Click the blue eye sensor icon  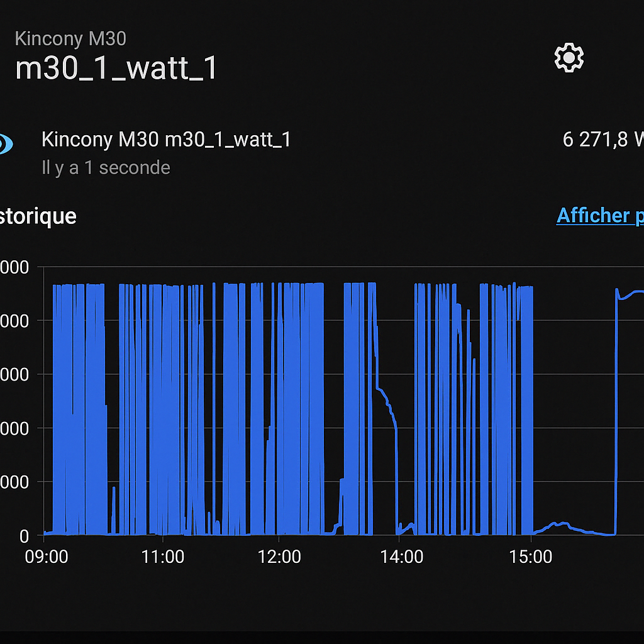pos(6,143)
